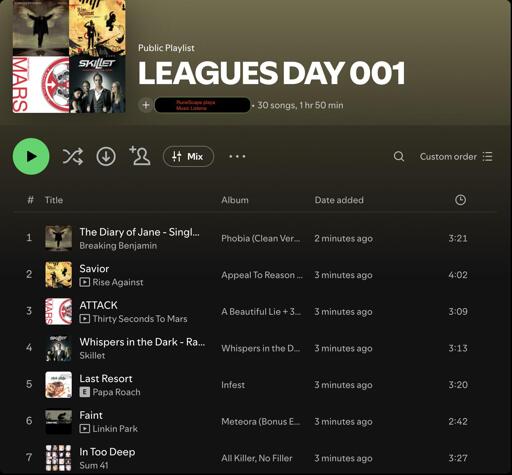This screenshot has height=475, width=512.
Task: Sort tracks by the Album column header
Action: click(235, 200)
